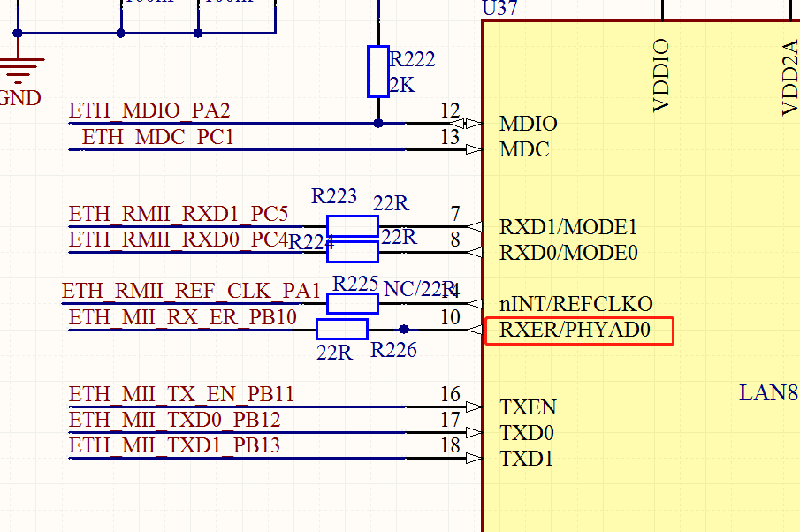This screenshot has width=800, height=532.
Task: Select the highlighted RXER/PHYAD0 pin name
Action: pyautogui.click(x=574, y=331)
